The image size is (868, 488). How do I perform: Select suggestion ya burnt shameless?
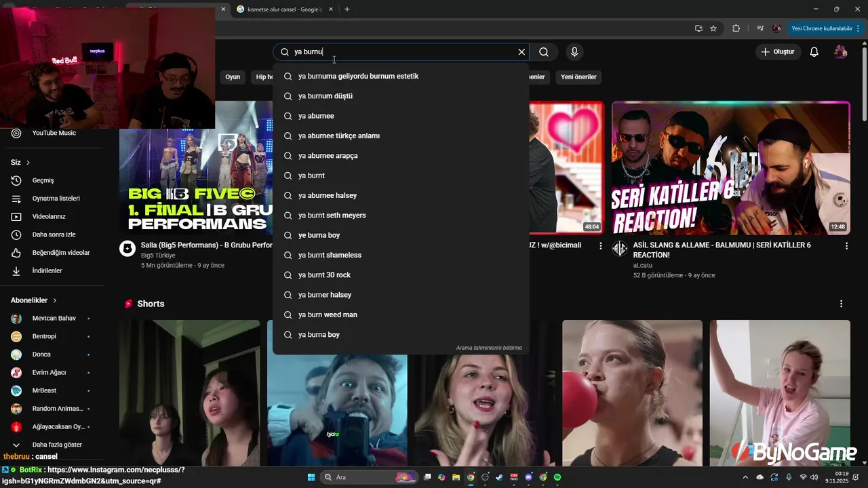tap(401, 256)
